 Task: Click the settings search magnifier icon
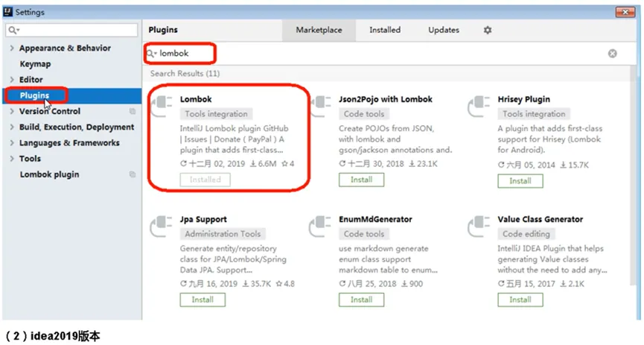13,30
